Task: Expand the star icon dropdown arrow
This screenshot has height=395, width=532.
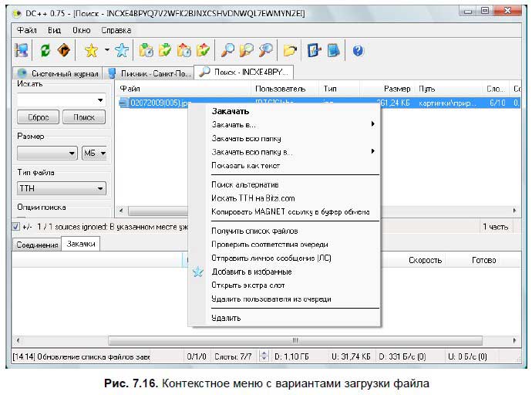Action: 106,51
